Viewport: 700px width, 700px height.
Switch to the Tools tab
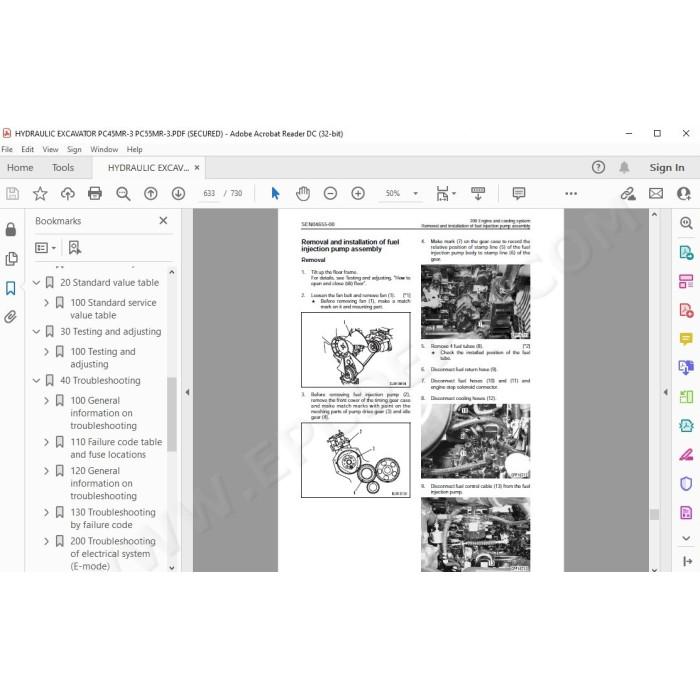(x=62, y=167)
